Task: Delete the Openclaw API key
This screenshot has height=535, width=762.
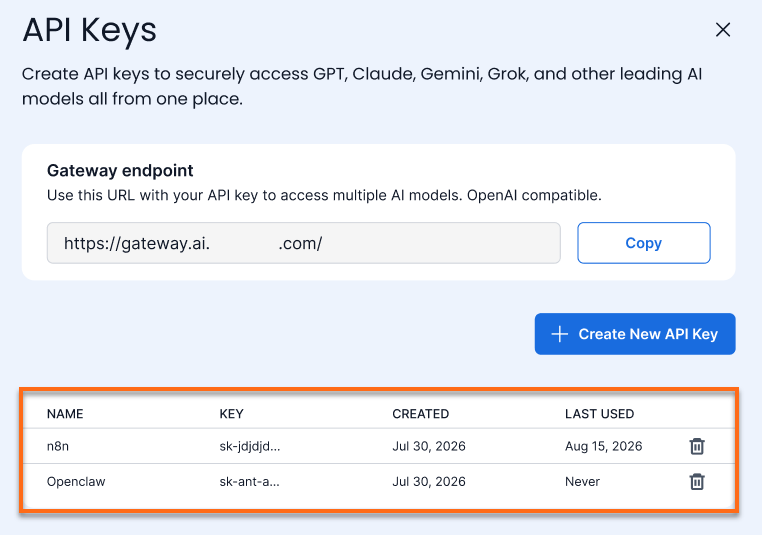Action: coord(697,482)
